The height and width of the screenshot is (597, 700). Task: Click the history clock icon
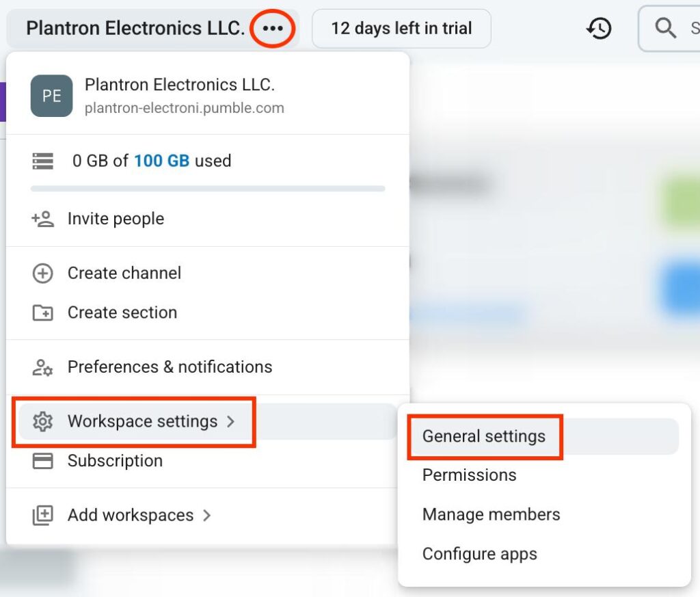(x=599, y=29)
